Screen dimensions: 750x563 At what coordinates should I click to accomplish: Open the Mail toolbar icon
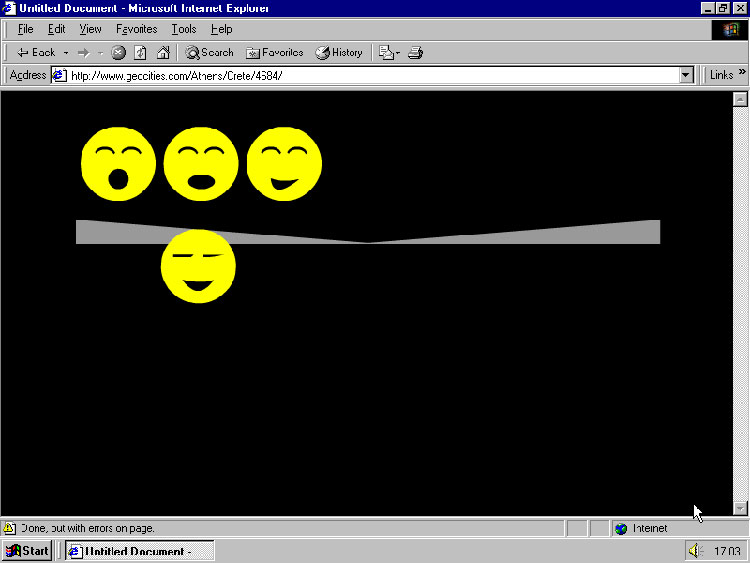click(x=388, y=52)
